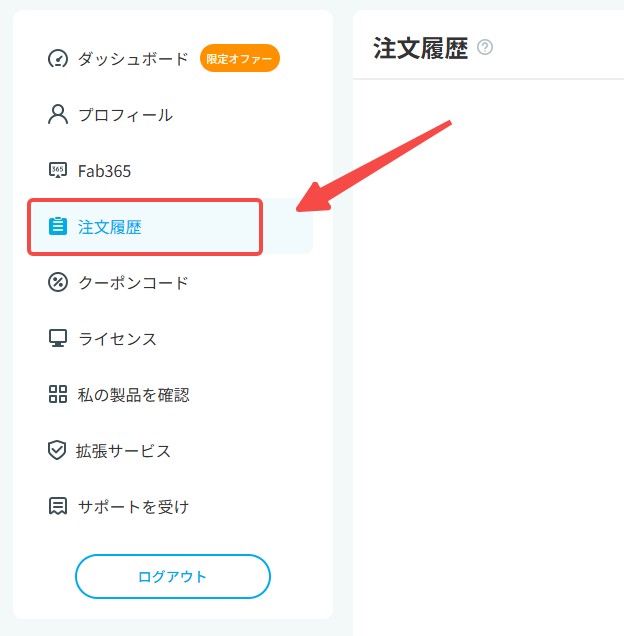Image resolution: width=624 pixels, height=636 pixels.
Task: Click the profile person icon
Action: (58, 115)
